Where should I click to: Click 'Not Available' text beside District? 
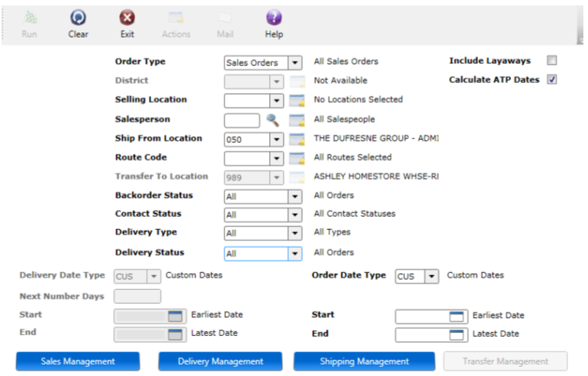coord(341,80)
